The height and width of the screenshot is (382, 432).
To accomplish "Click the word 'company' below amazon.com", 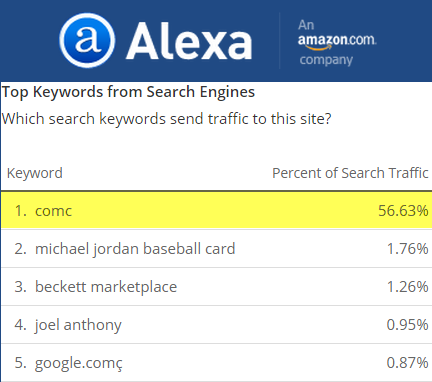I will 326,60.
